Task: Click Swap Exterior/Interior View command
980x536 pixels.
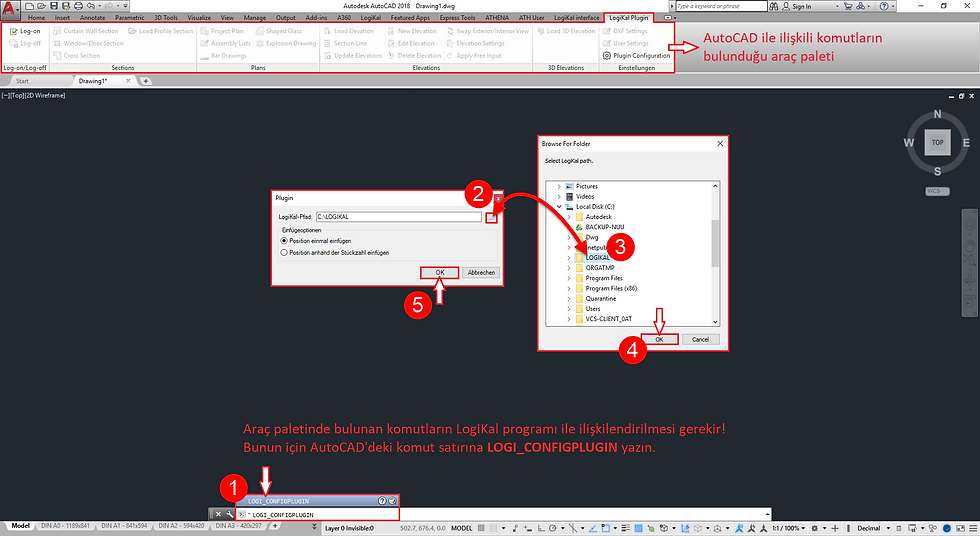Action: coord(488,31)
